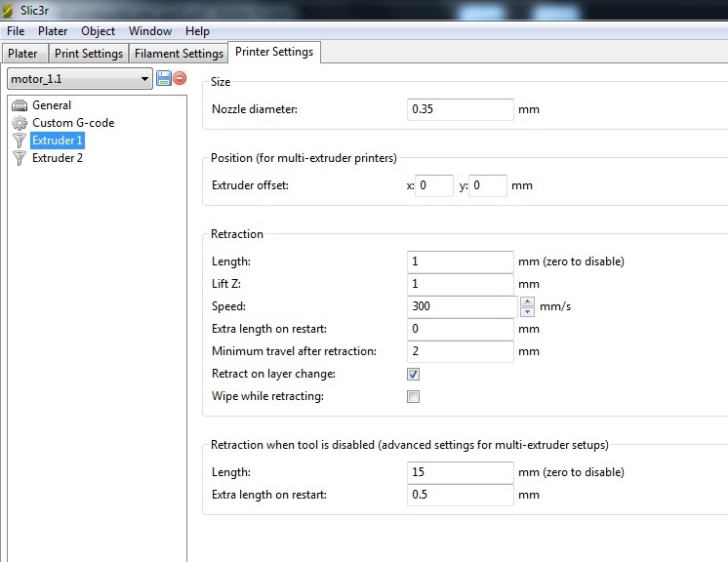Click the Extruder 1 funnel icon

[20, 140]
